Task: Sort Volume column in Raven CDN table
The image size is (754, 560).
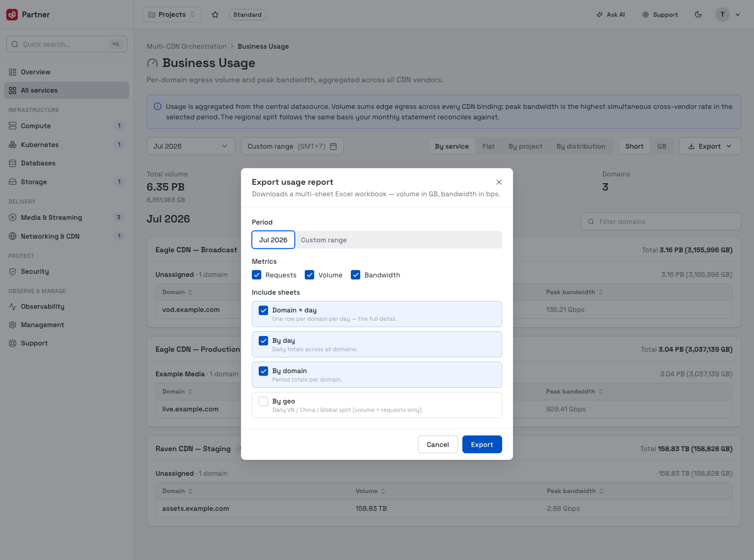Action: pos(370,491)
